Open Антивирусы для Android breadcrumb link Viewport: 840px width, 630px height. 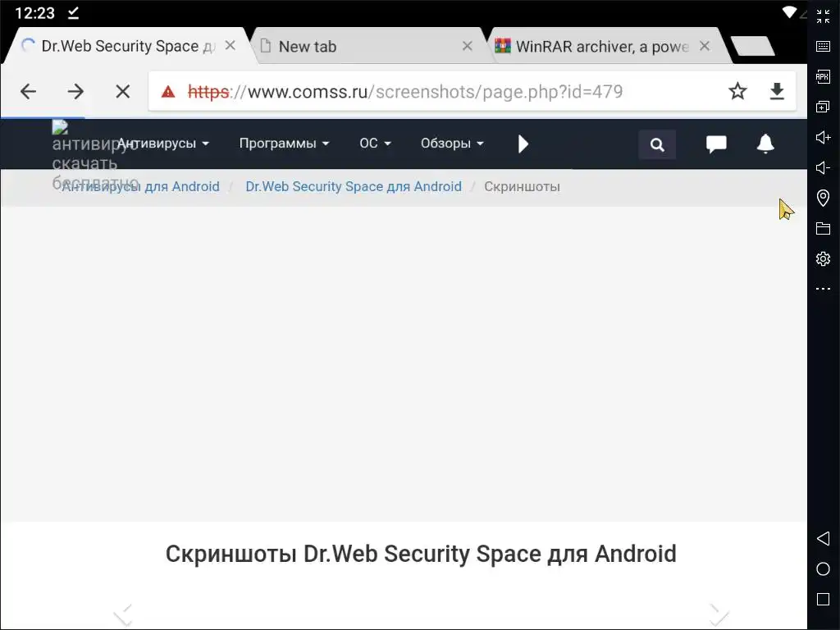[x=142, y=186]
